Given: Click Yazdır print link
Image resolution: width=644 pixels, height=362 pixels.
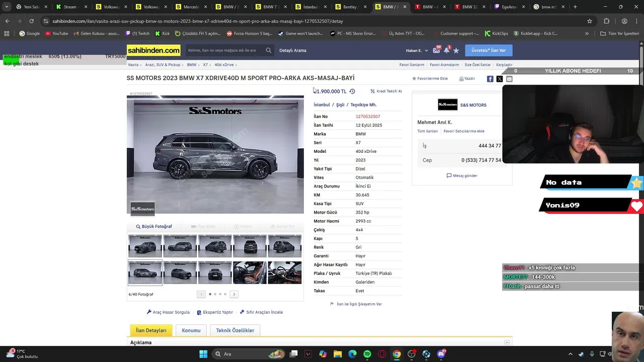Looking at the screenshot, I should pyautogui.click(x=467, y=78).
